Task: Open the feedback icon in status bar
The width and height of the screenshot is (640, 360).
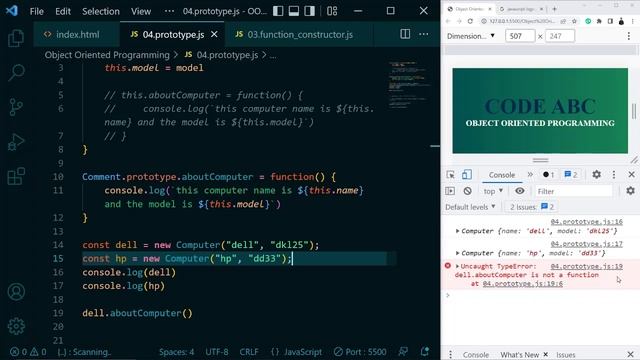Action: pyautogui.click(x=403, y=351)
